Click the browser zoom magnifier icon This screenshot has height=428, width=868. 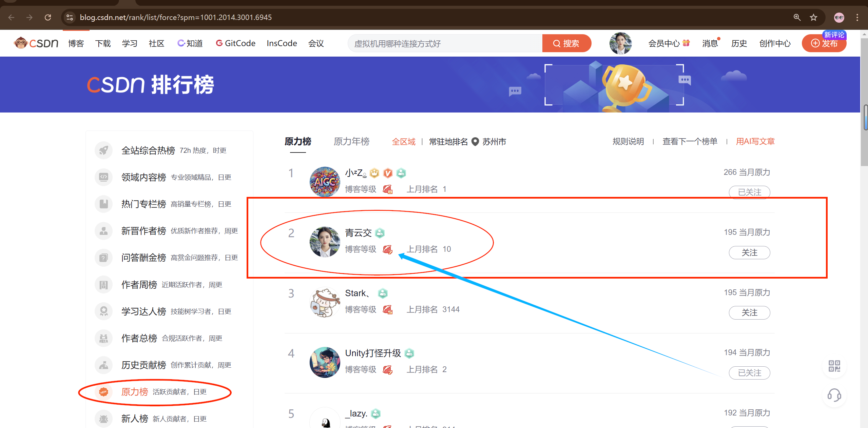[x=797, y=17]
